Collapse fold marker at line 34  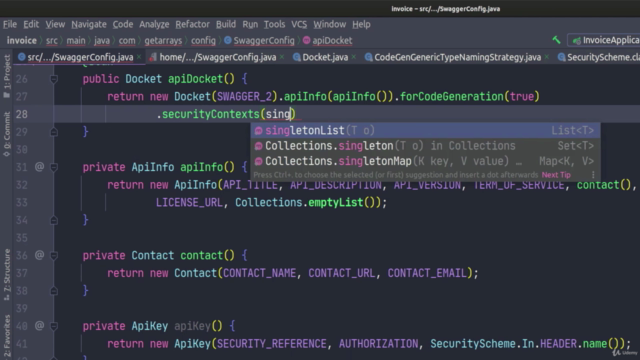54,220
